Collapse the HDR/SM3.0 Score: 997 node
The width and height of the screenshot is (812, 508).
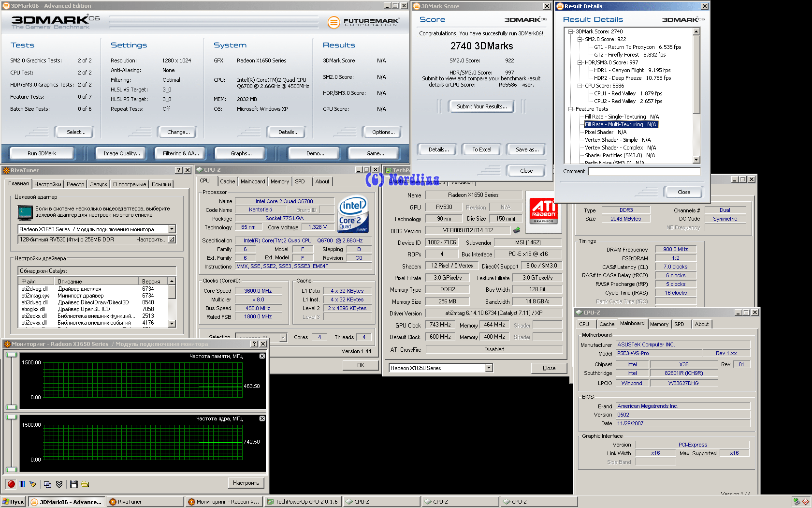point(580,62)
